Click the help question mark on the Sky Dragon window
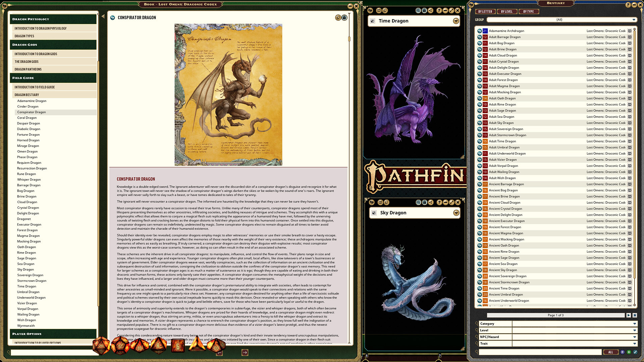 [439, 202]
